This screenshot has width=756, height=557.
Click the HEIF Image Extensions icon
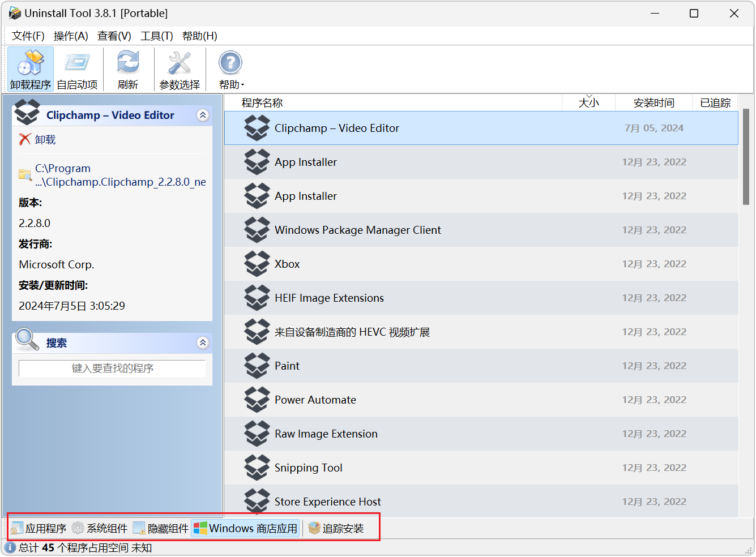257,298
